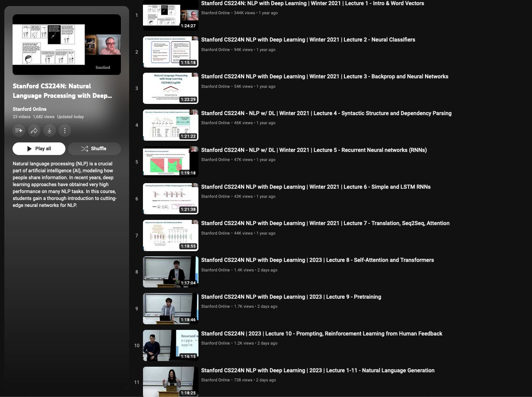Open Lecture 4 Syntactic Structure and Dependency Parsing
532x397 pixels.
point(326,113)
